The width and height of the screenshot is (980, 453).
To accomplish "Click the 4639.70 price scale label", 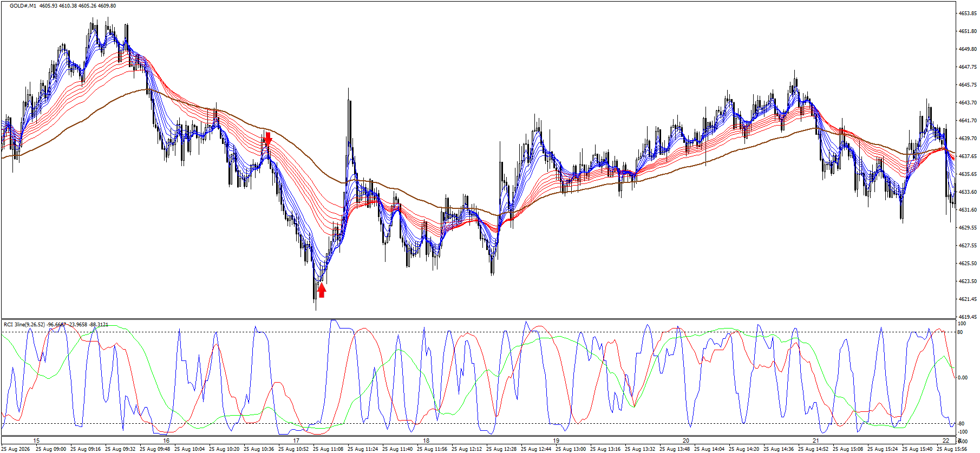I will [968, 139].
